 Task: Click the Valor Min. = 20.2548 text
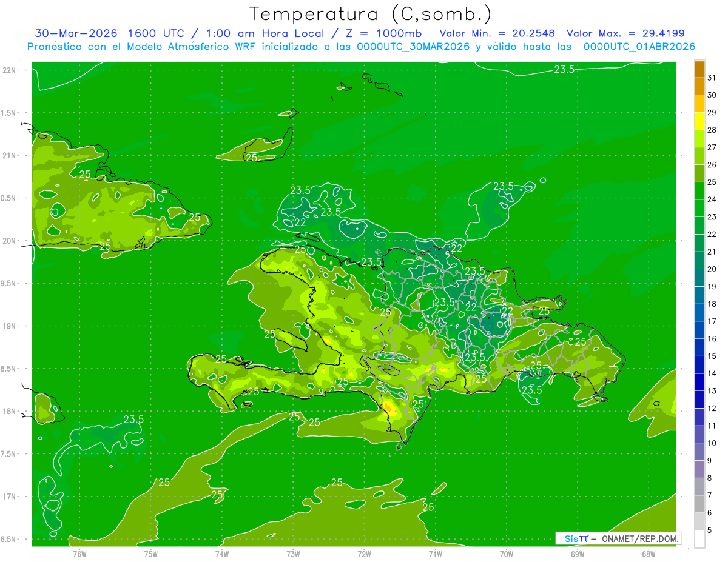coord(499,33)
